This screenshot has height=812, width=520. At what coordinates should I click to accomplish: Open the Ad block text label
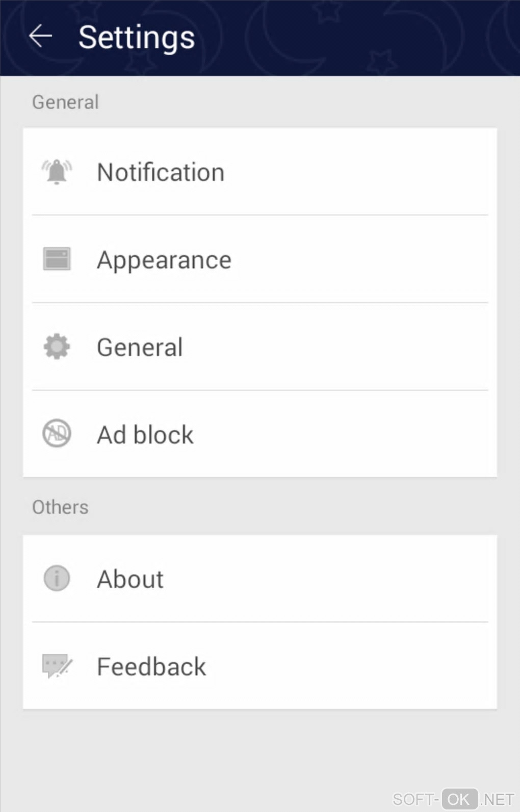tap(145, 435)
